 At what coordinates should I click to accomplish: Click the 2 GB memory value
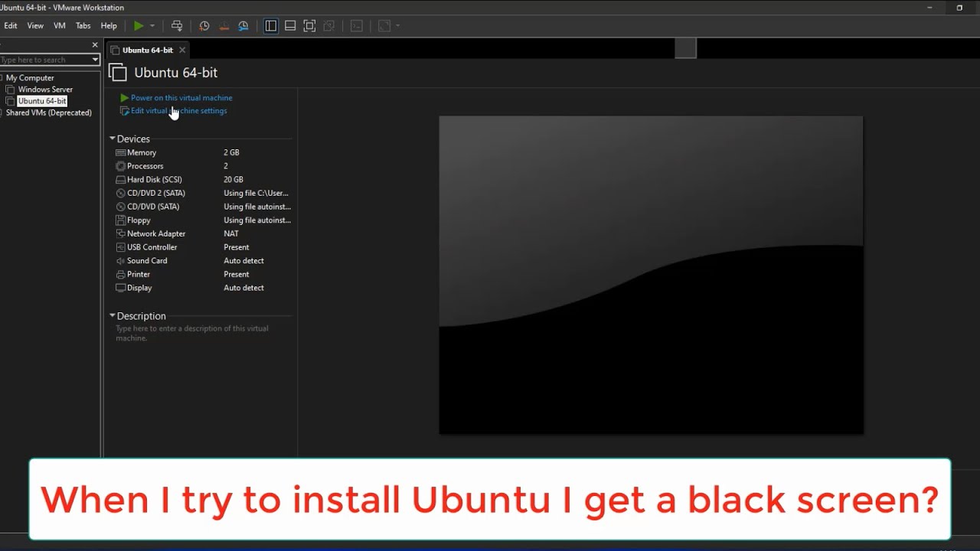(x=231, y=152)
